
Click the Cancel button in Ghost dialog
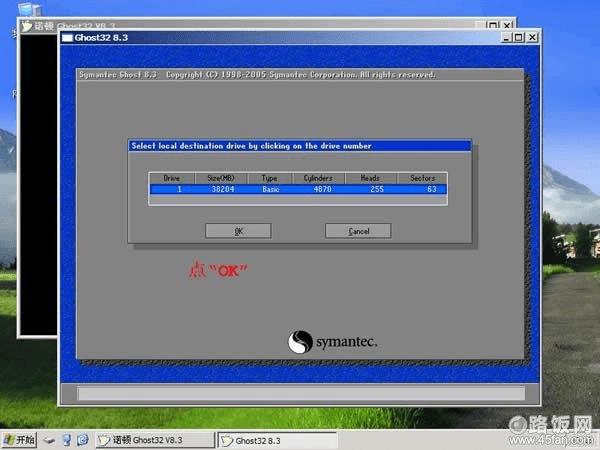(x=358, y=231)
